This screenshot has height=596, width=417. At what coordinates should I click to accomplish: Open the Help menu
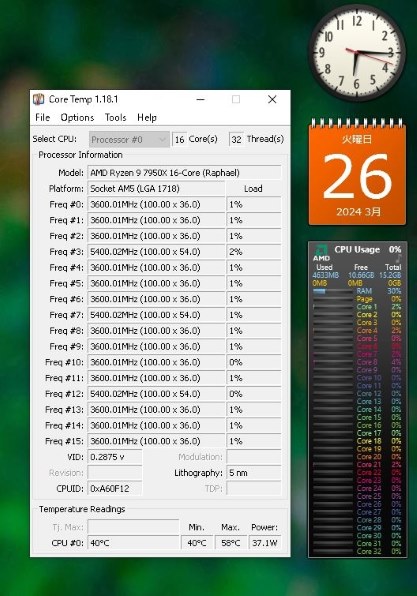click(x=147, y=117)
